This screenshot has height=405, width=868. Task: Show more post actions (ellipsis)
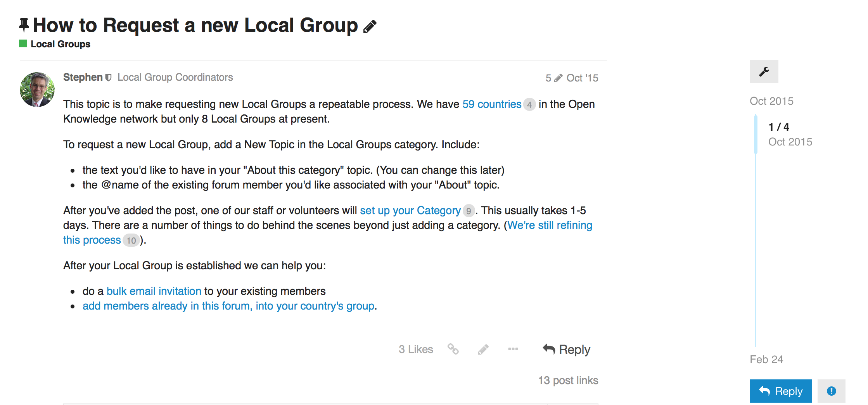click(513, 349)
